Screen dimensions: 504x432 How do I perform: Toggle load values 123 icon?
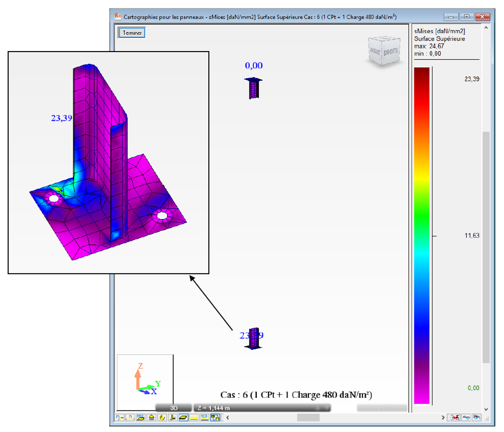[204, 417]
